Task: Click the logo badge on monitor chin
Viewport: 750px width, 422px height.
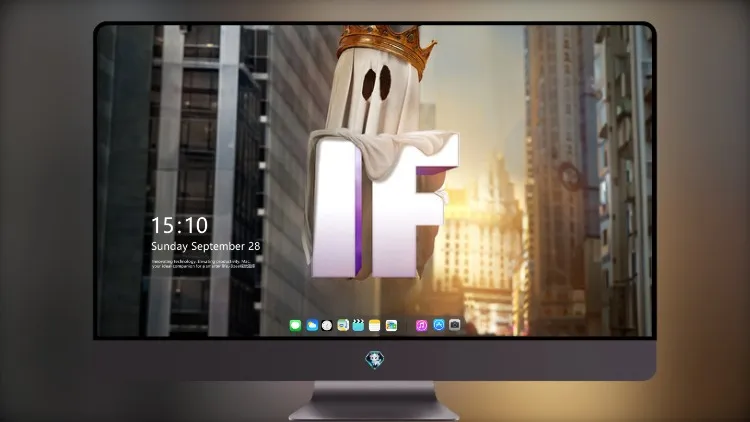Action: click(375, 360)
